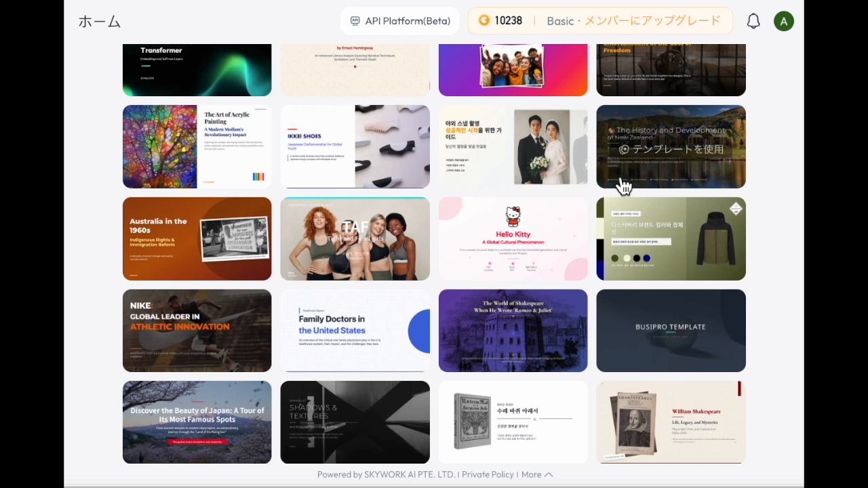Choose the Hello Kitty template

pos(513,239)
